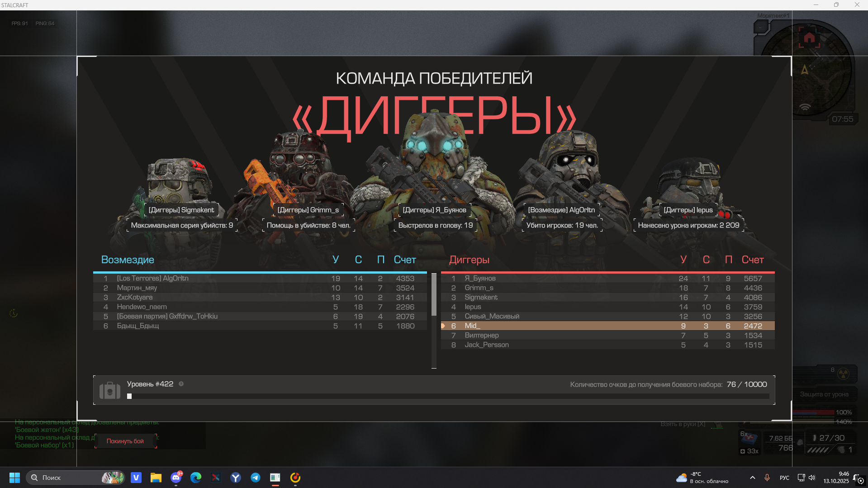Click the Счет column header for Возмездие
This screenshot has height=488, width=868.
pyautogui.click(x=405, y=260)
